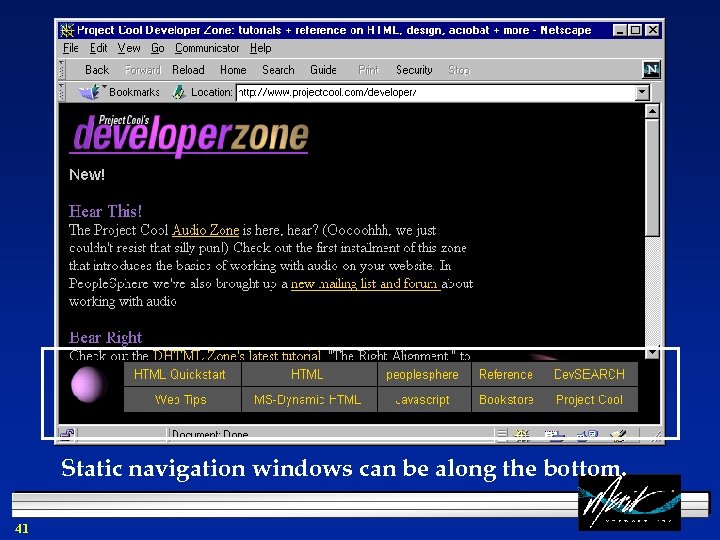Viewport: 720px width, 540px height.
Task: Click the scrollbar down arrow
Action: coord(652,353)
